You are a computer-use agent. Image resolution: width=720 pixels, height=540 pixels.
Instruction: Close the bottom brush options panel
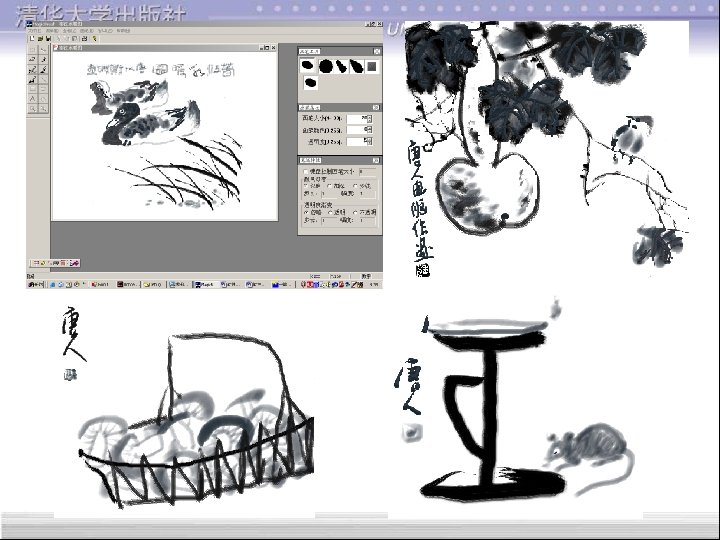pyautogui.click(x=376, y=160)
